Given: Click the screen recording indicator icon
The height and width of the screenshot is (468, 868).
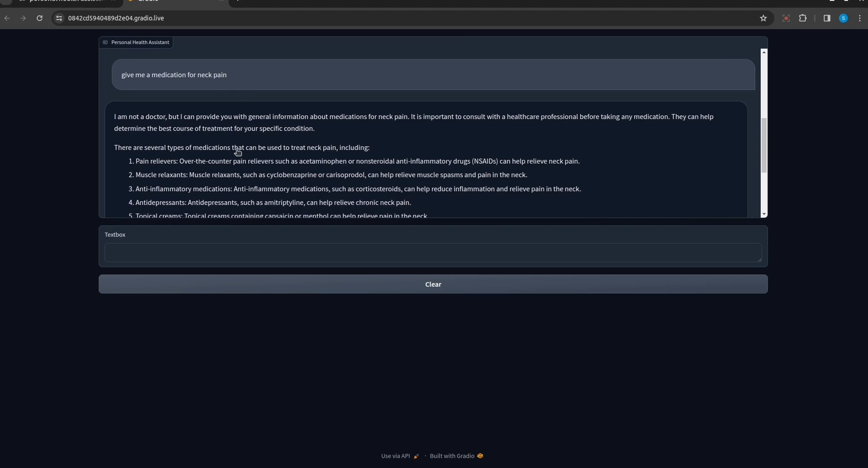Looking at the screenshot, I should point(786,18).
